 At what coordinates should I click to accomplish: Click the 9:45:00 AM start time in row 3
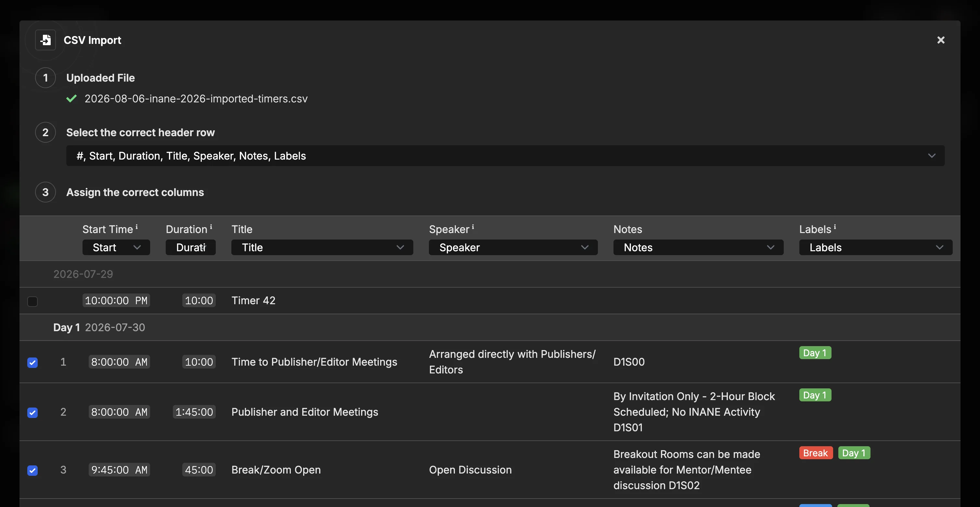click(119, 470)
